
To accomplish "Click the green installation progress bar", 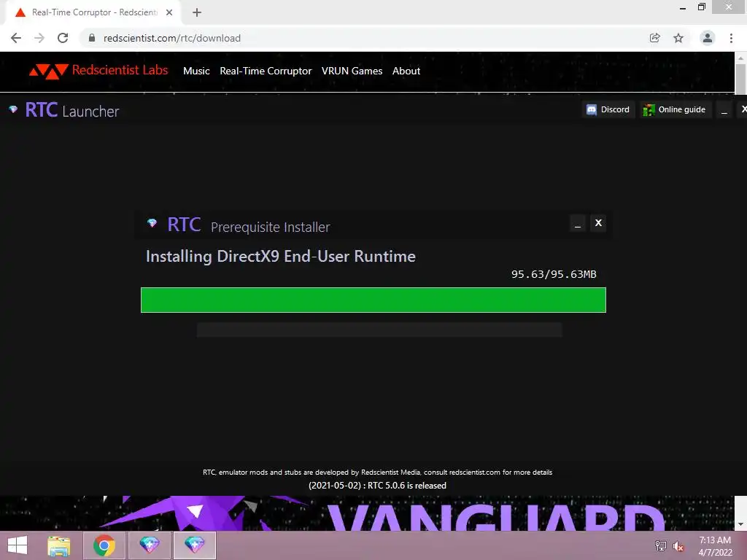I will pos(373,300).
